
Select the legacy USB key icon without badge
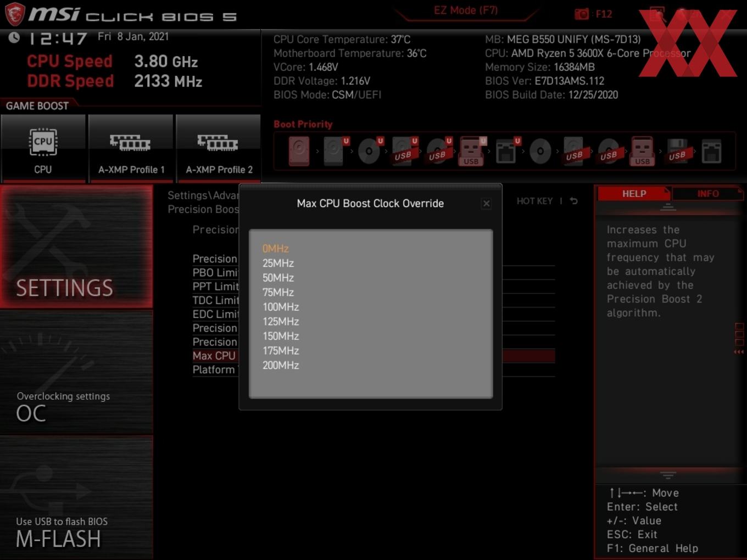(643, 151)
